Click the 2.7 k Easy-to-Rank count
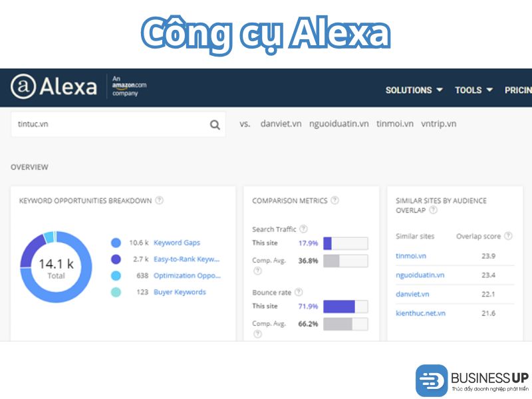The width and height of the screenshot is (532, 399). [x=141, y=259]
